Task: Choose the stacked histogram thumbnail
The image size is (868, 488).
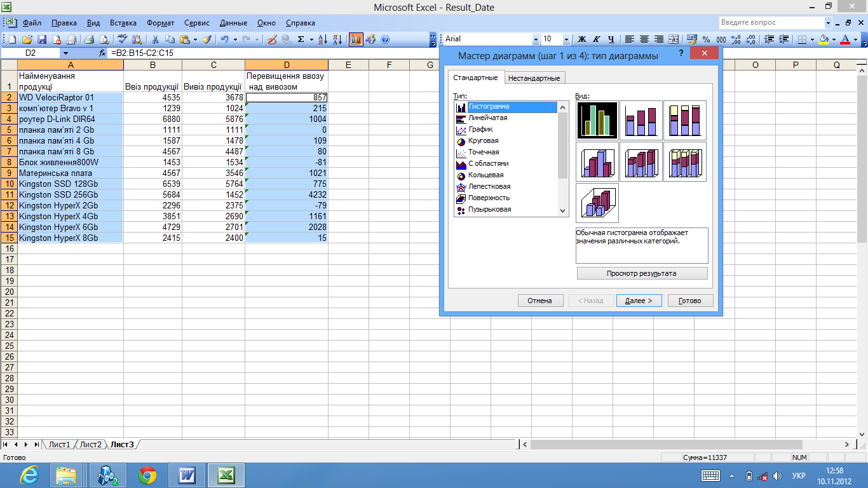Action: (641, 120)
